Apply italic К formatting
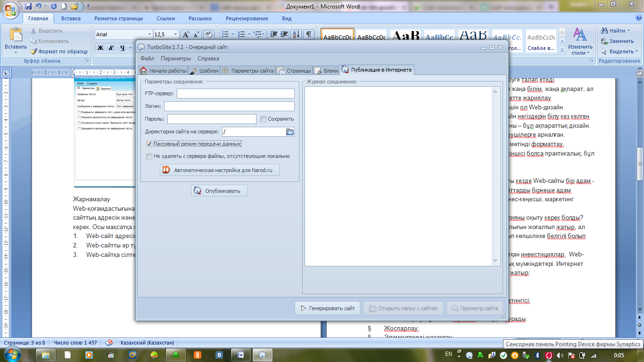644x362 pixels. 111,48
